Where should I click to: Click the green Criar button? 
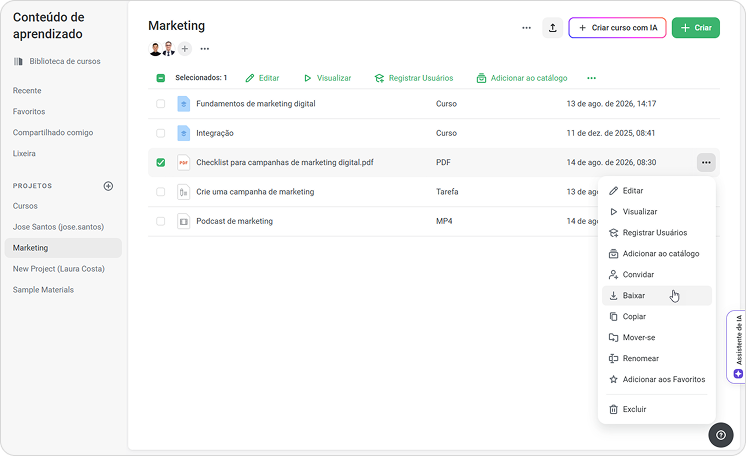click(x=696, y=28)
